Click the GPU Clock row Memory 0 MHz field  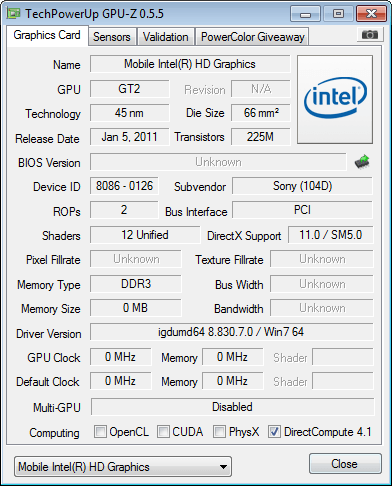click(233, 357)
